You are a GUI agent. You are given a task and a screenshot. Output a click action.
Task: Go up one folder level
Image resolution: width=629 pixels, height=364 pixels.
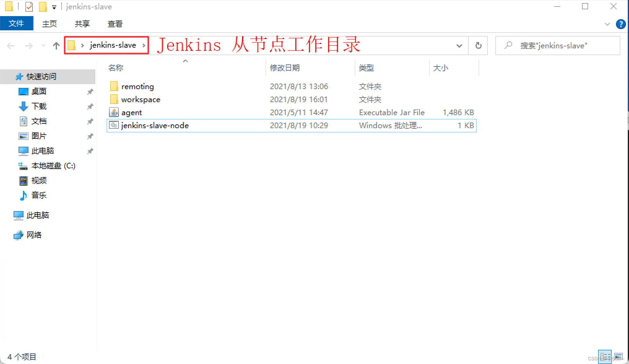point(56,46)
